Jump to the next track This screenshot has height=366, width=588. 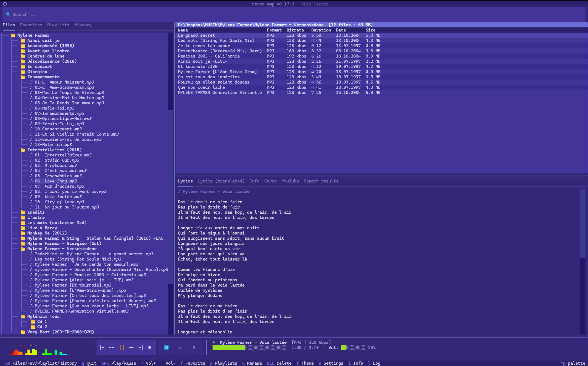(x=141, y=347)
